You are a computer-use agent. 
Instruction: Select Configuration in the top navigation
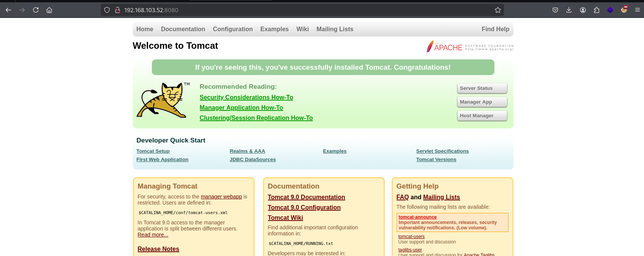click(233, 29)
